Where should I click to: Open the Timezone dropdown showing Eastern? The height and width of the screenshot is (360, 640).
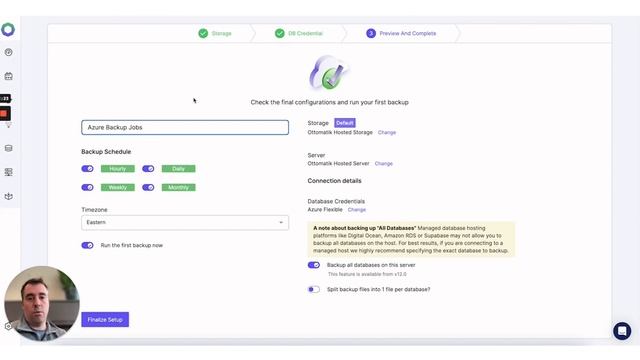coord(185,222)
